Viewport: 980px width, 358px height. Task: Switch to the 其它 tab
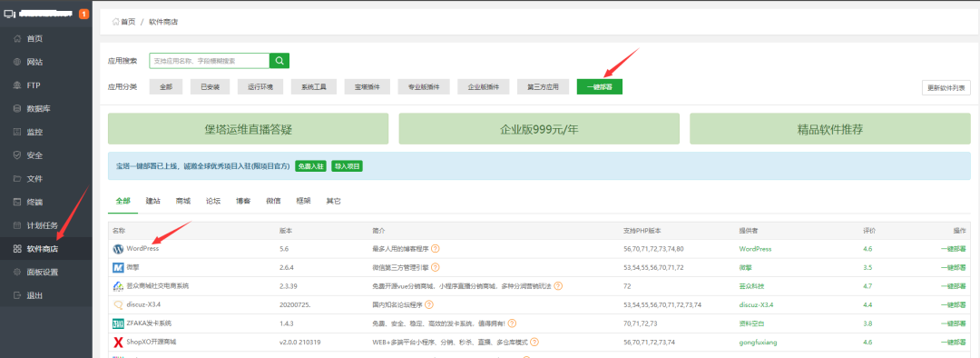click(333, 202)
